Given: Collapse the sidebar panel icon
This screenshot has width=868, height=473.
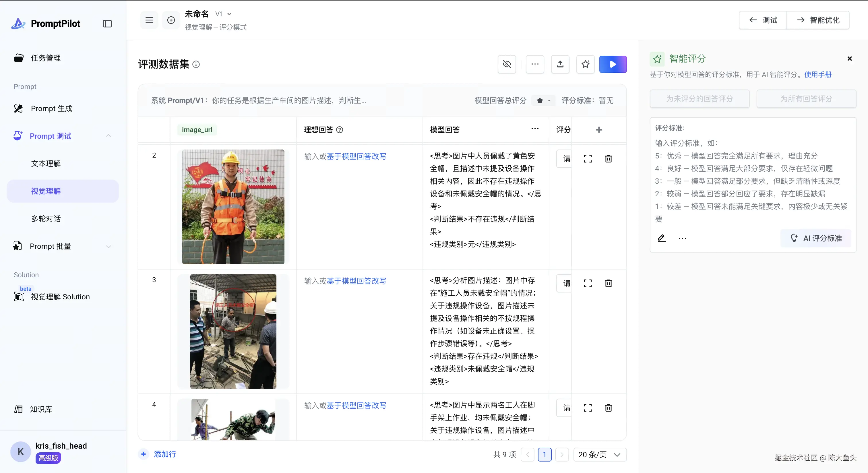Looking at the screenshot, I should (x=107, y=24).
